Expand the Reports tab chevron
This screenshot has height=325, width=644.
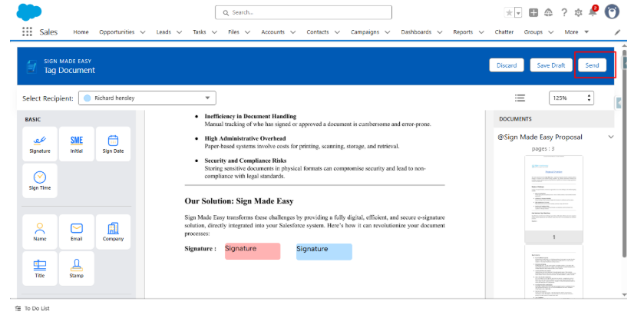(x=481, y=32)
